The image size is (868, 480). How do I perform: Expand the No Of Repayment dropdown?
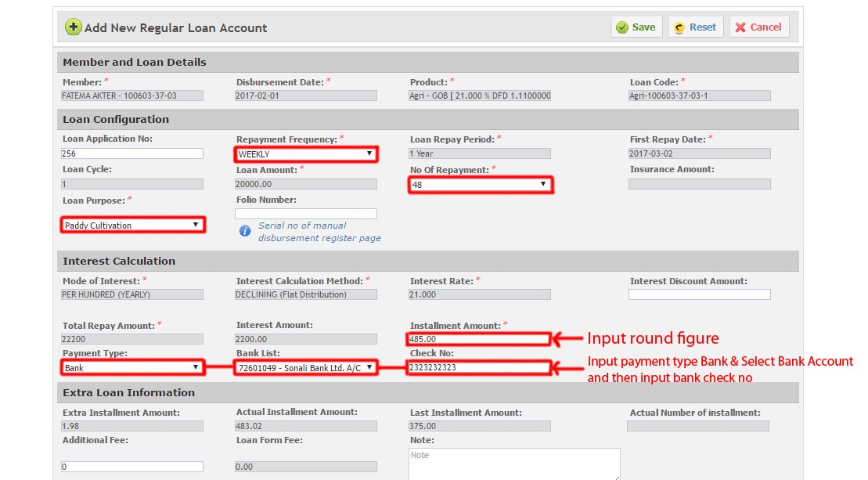pyautogui.click(x=481, y=185)
